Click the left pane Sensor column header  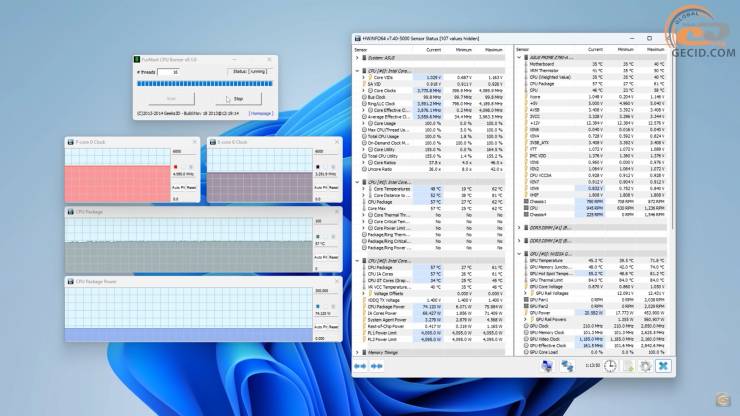(x=361, y=50)
